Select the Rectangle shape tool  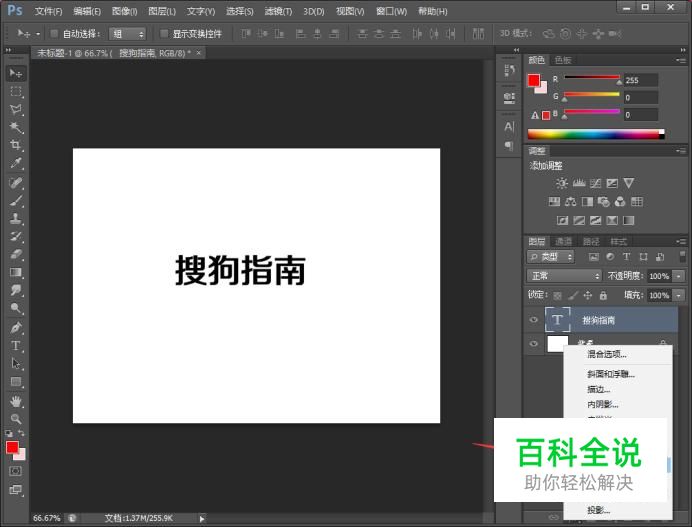[x=16, y=382]
